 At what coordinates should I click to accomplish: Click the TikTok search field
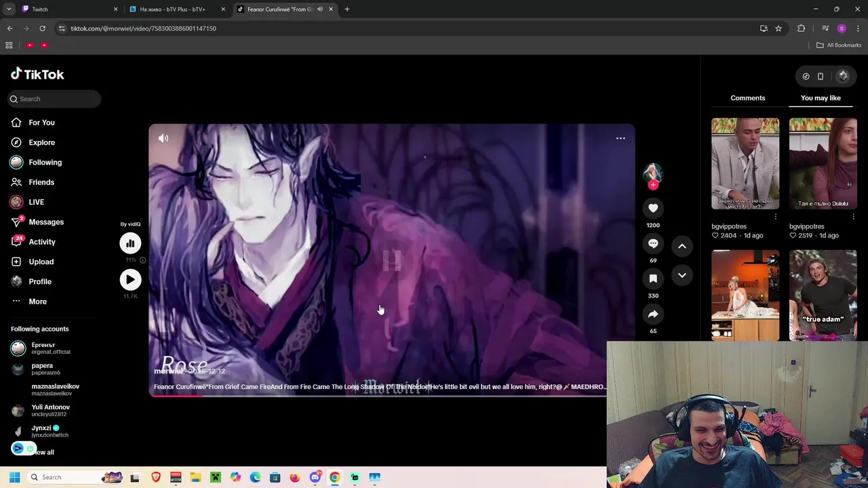(x=54, y=99)
